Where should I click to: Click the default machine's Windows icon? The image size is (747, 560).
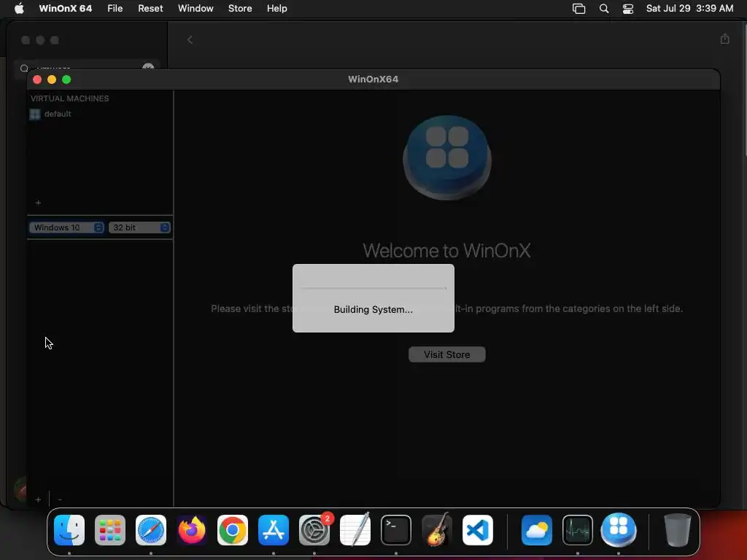click(x=35, y=114)
